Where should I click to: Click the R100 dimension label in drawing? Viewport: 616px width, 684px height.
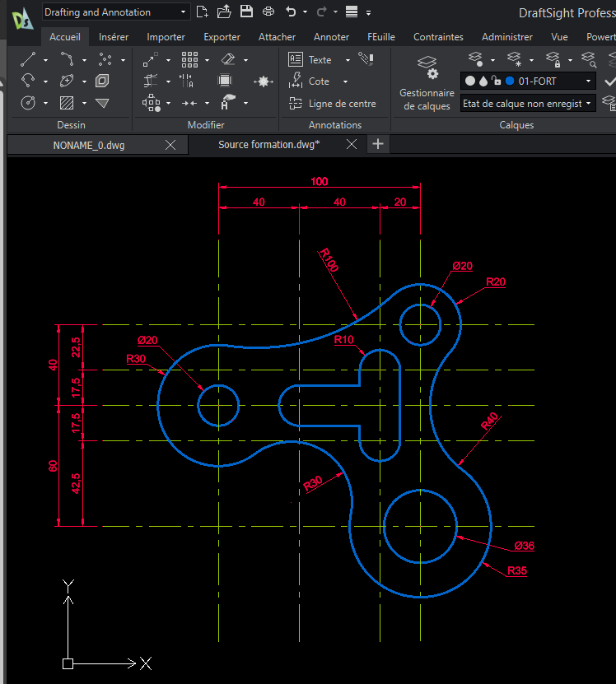click(329, 260)
